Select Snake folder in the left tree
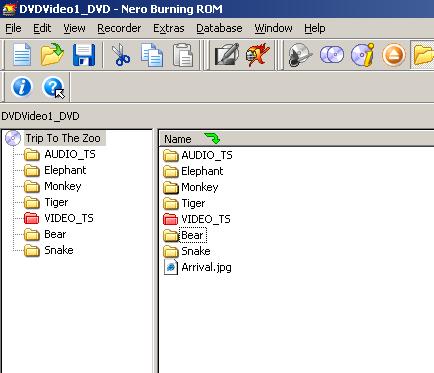The width and height of the screenshot is (434, 373). [x=59, y=250]
